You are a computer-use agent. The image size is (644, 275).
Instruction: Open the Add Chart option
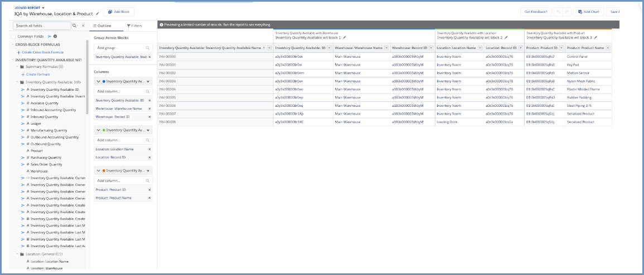click(x=588, y=12)
